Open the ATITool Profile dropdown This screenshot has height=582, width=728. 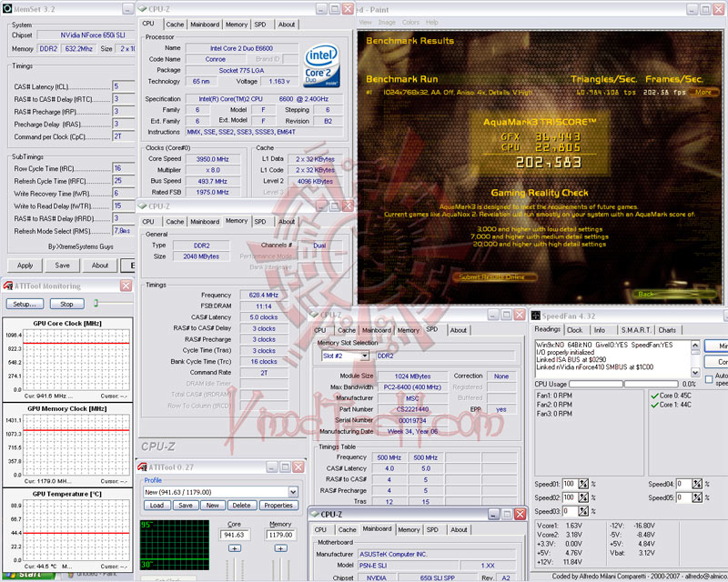(x=293, y=492)
